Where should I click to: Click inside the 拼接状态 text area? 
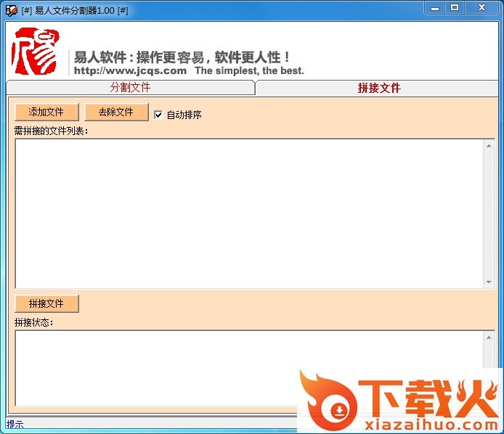[x=249, y=368]
